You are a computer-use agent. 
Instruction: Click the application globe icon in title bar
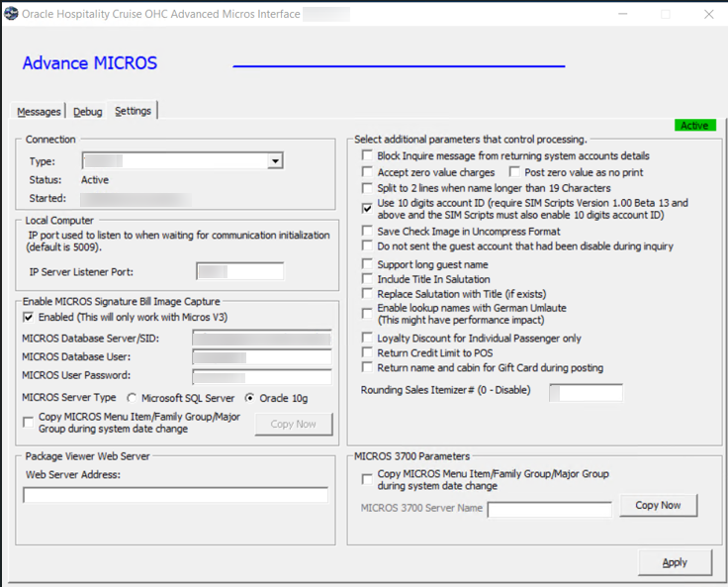(x=11, y=14)
